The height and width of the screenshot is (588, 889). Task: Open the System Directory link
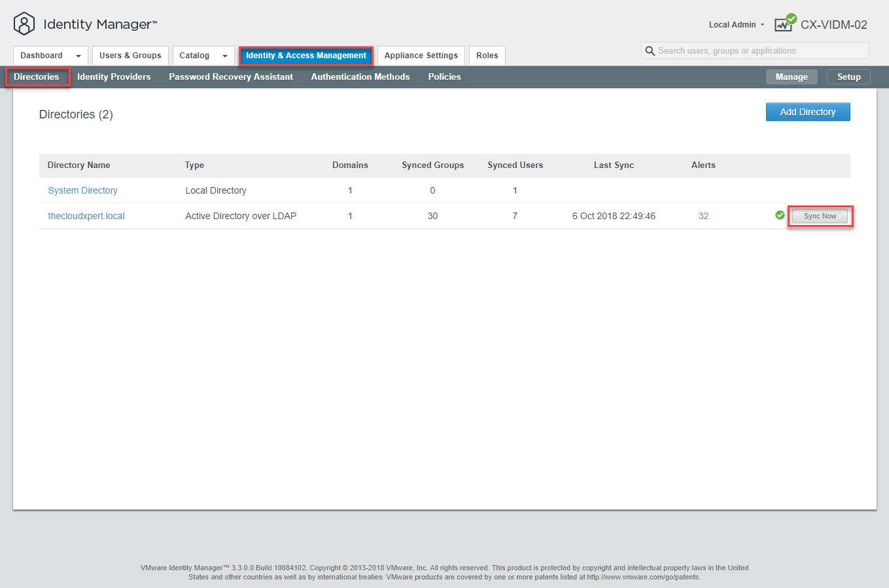[83, 190]
